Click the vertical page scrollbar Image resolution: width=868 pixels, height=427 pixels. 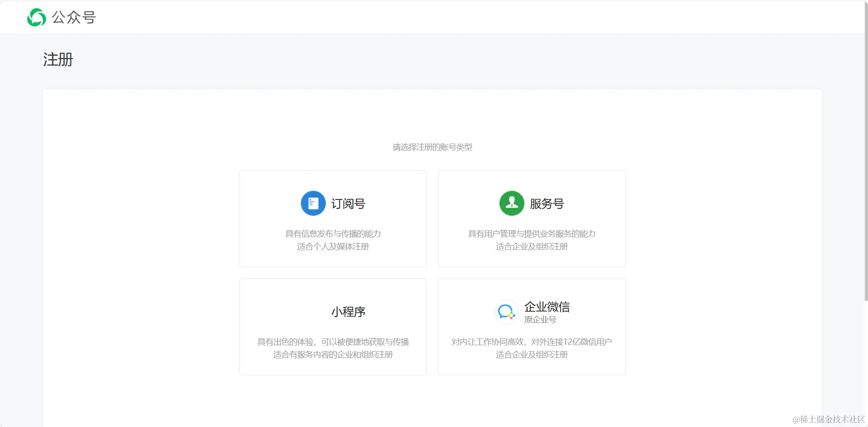click(866, 151)
